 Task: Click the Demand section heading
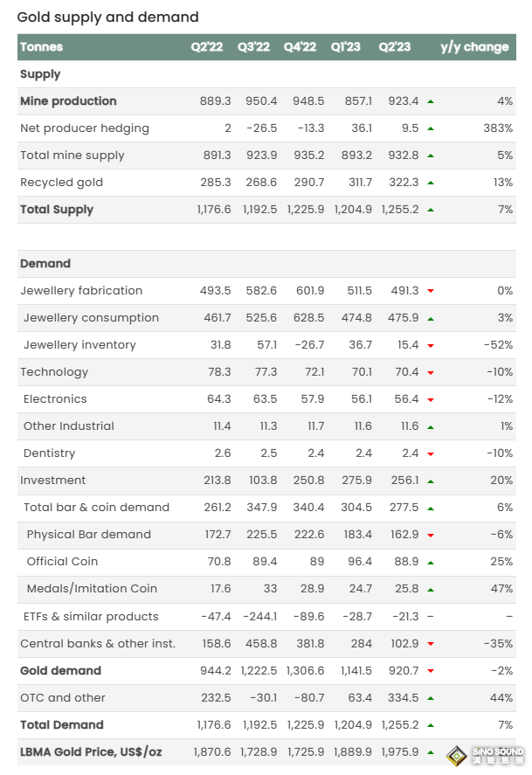(45, 264)
